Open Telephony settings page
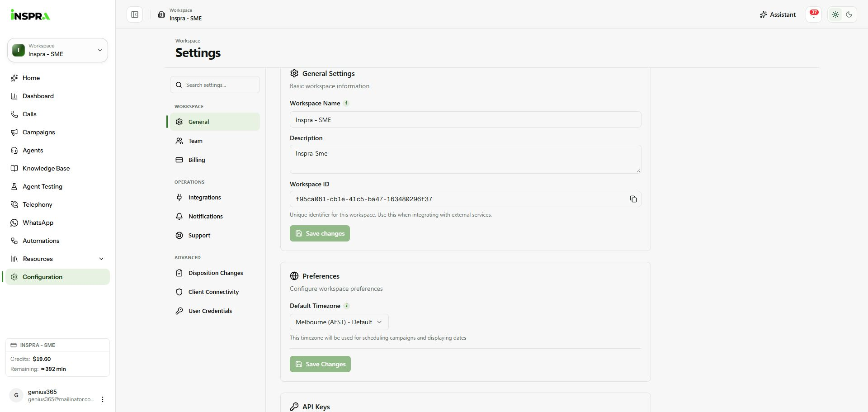The width and height of the screenshot is (868, 412). (57, 204)
